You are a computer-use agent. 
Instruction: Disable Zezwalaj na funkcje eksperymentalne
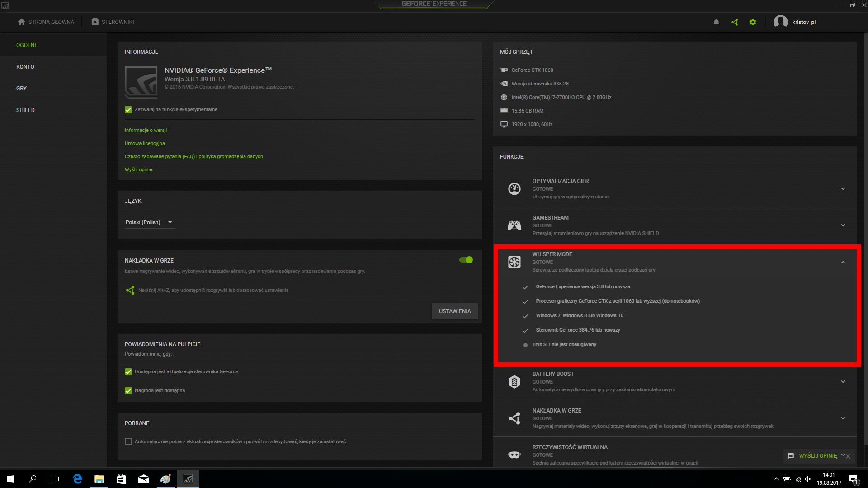pyautogui.click(x=128, y=109)
